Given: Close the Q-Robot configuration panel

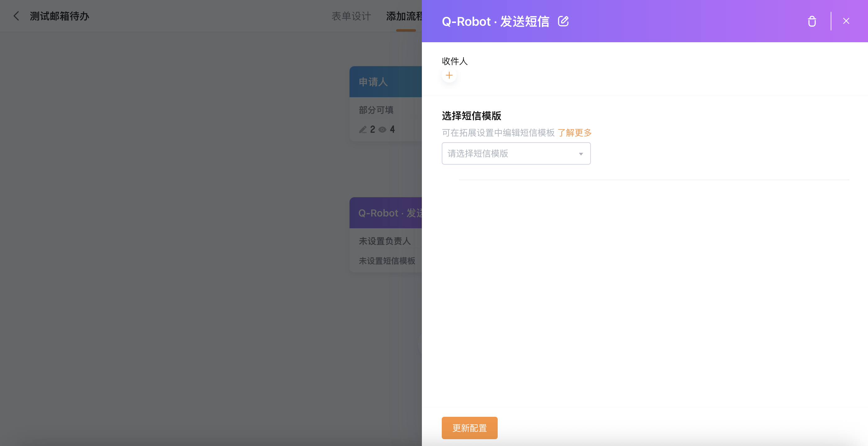Looking at the screenshot, I should [846, 21].
